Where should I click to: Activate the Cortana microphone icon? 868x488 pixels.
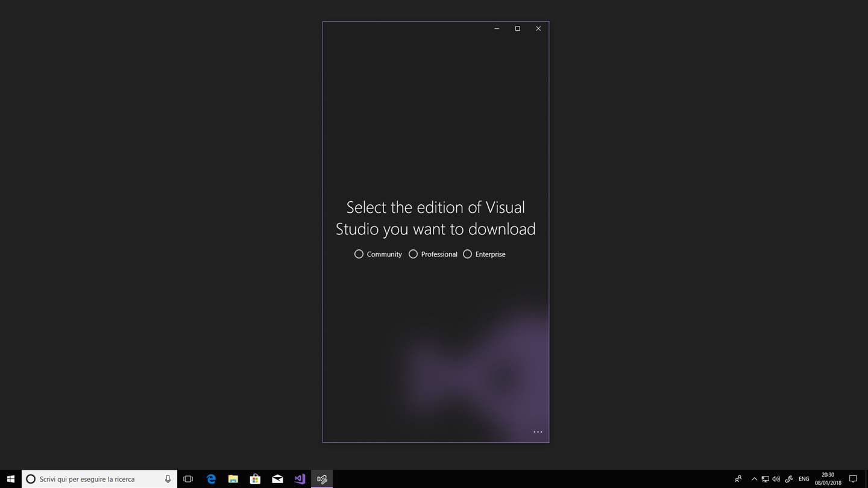coord(168,479)
